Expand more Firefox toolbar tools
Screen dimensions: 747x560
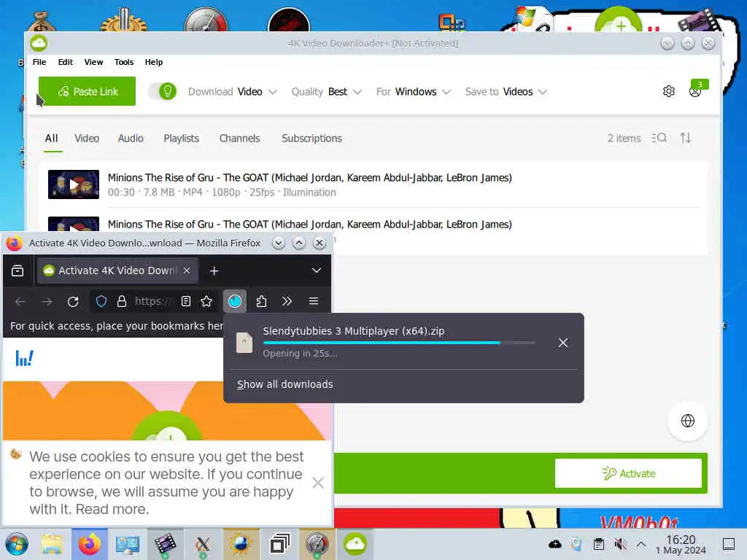coord(287,301)
